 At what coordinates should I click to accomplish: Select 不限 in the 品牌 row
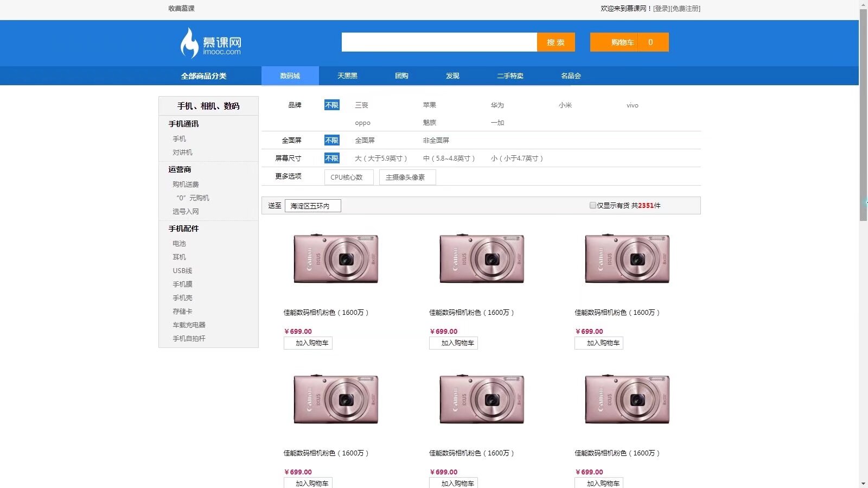pyautogui.click(x=331, y=105)
